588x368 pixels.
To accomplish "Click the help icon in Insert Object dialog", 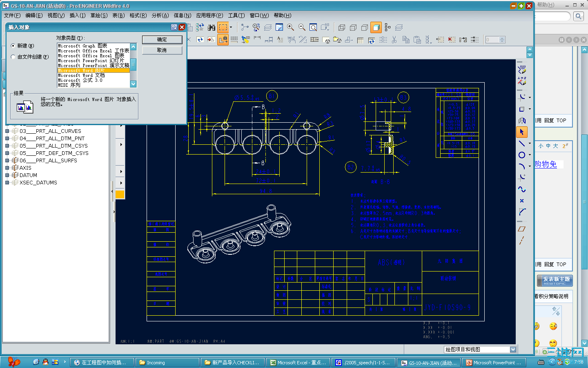I will pos(174,27).
